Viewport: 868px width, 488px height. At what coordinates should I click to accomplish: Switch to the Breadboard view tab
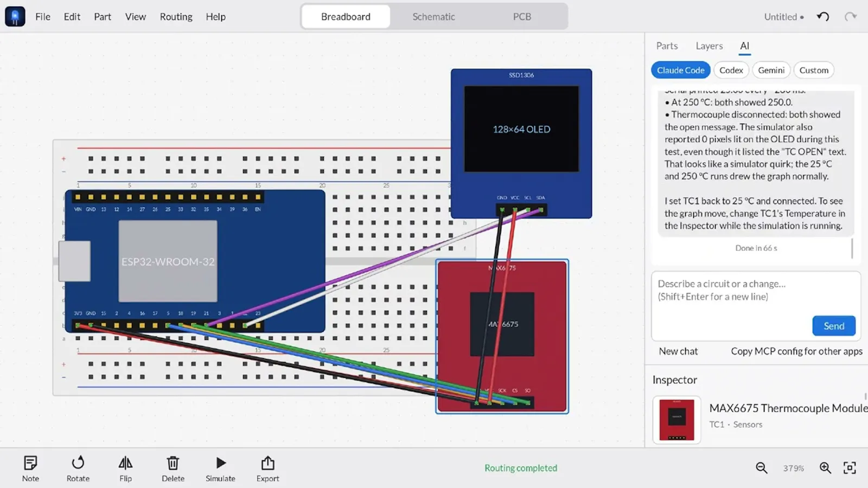346,16
